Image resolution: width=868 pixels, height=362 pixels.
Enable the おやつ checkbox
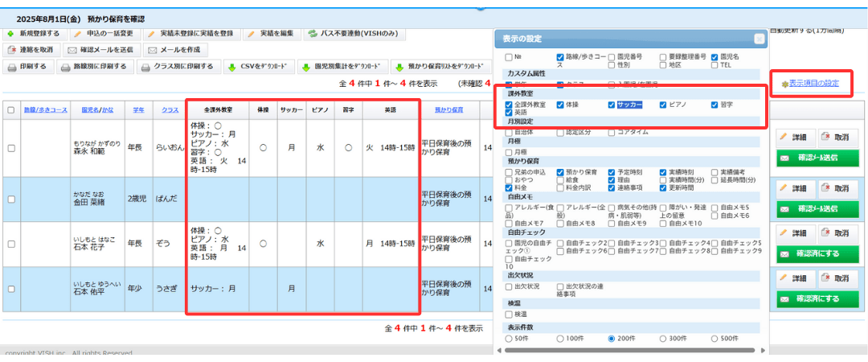(508, 180)
